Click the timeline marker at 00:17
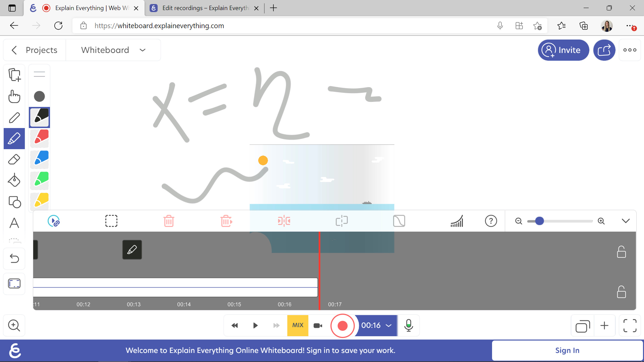 pos(335,304)
